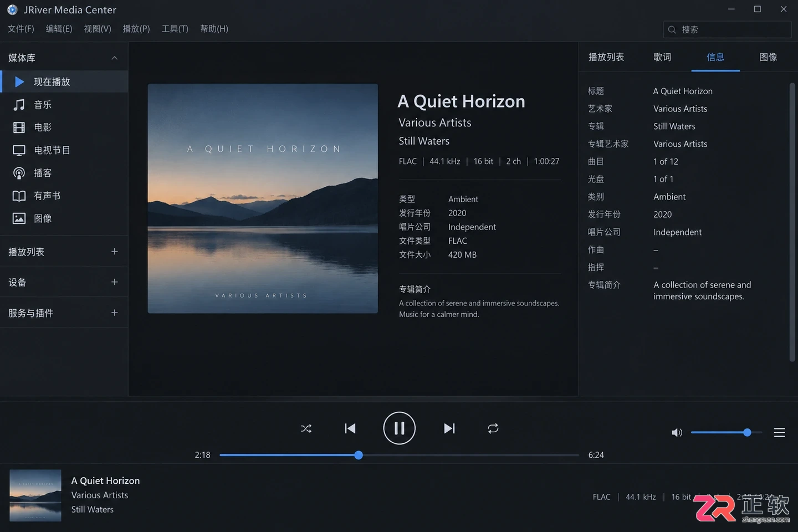The width and height of the screenshot is (798, 532).
Task: Mute the volume speaker icon
Action: pos(677,432)
